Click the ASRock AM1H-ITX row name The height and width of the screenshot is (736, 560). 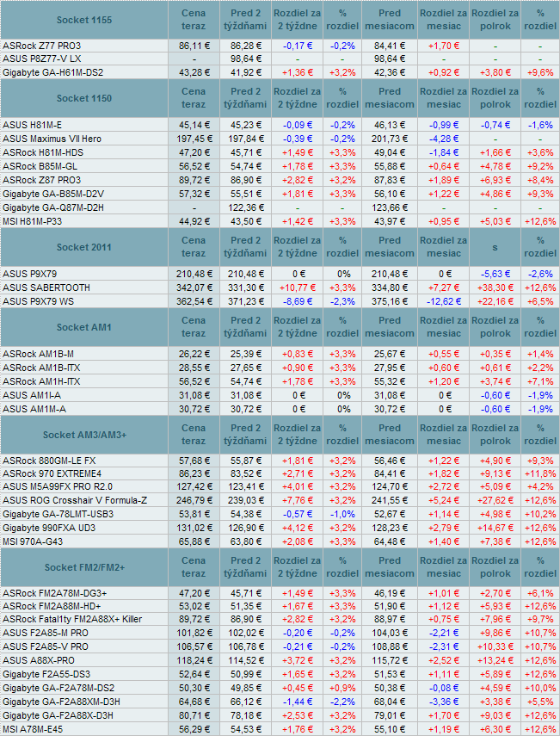[x=42, y=381]
